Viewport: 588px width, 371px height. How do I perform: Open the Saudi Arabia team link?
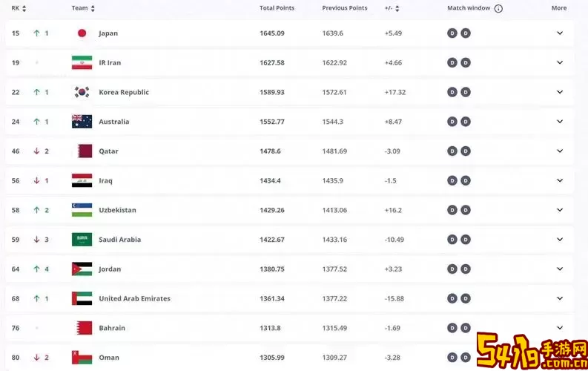coord(120,240)
